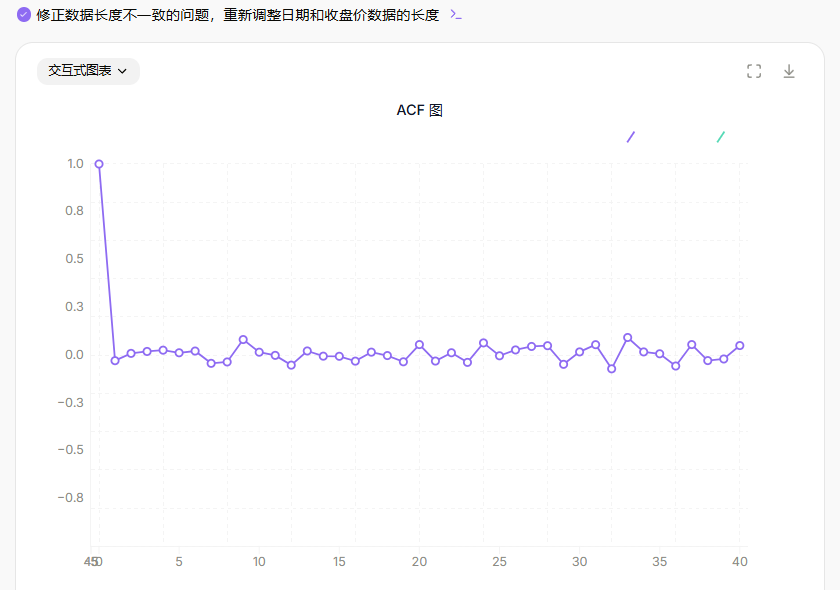Click the y-axis label −0.8
840x590 pixels.
(x=71, y=497)
